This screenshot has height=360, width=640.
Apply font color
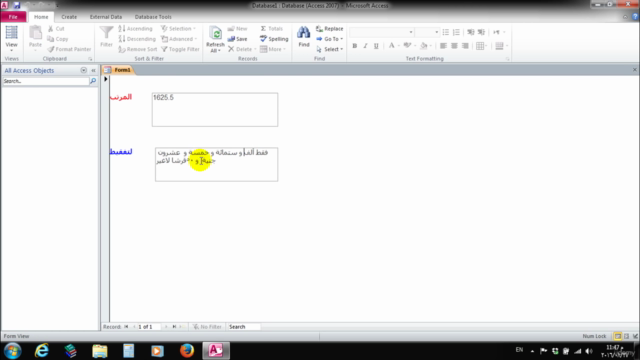tap(391, 46)
